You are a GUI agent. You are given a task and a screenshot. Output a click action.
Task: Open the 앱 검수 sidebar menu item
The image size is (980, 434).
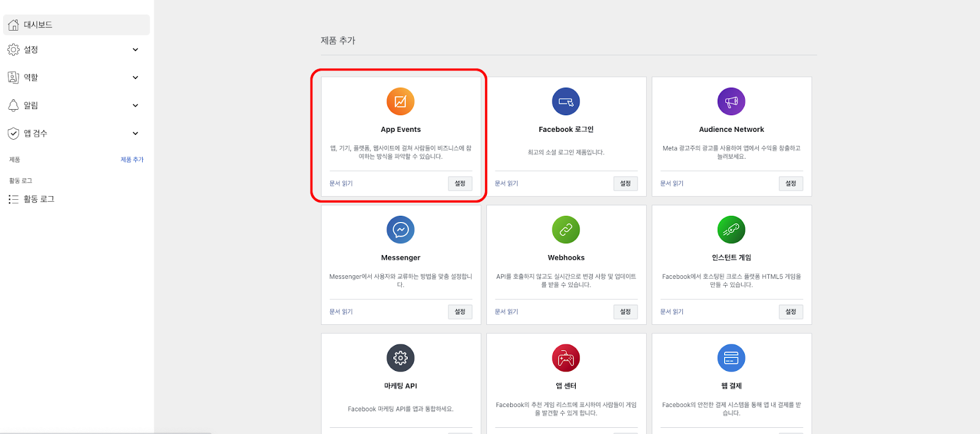(77, 133)
